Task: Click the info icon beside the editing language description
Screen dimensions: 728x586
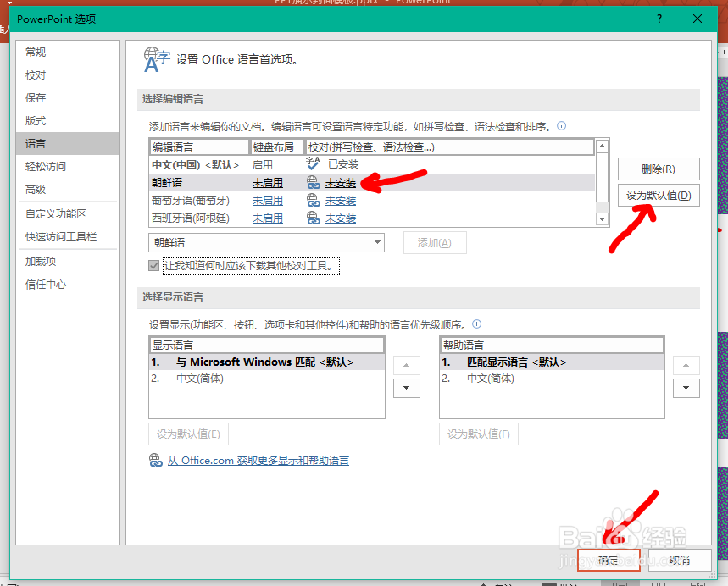Action: coord(560,125)
